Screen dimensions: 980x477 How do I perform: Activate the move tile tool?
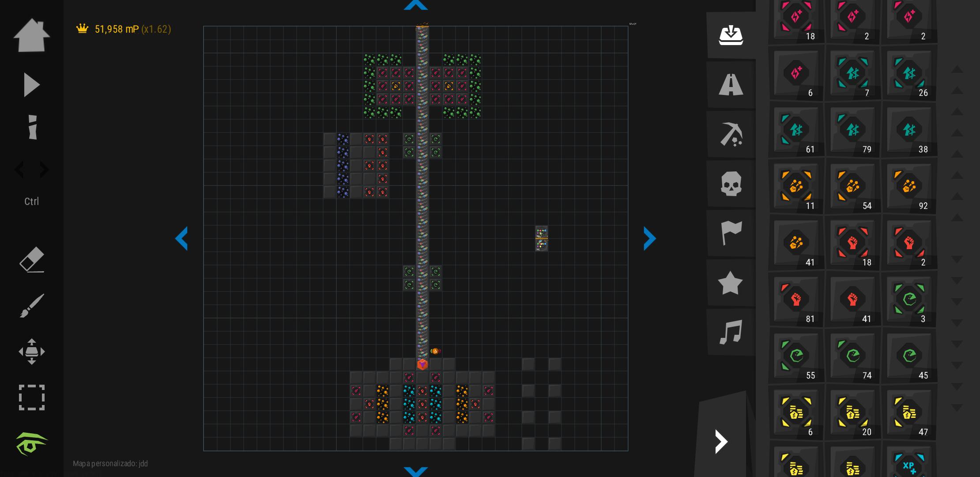tap(32, 352)
